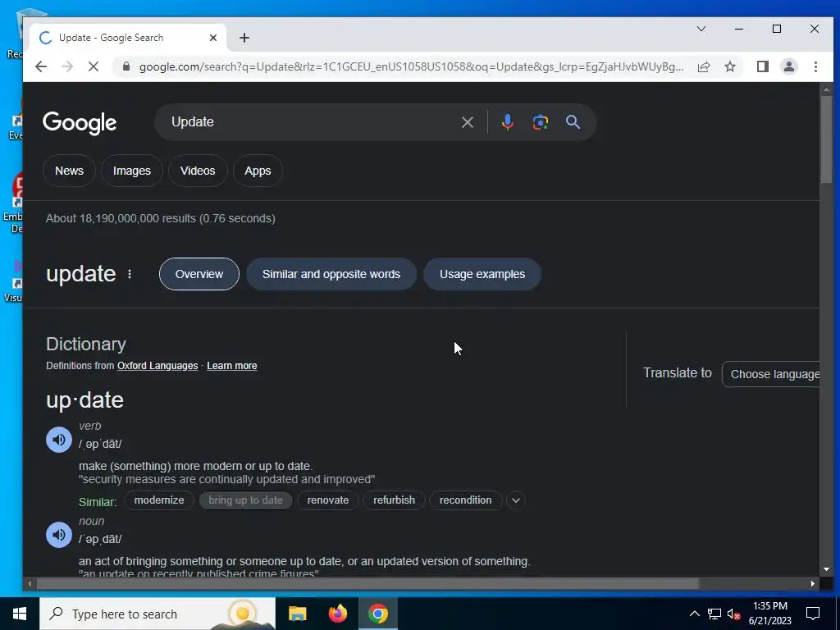This screenshot has height=630, width=840.
Task: Search by image with Google Lens
Action: point(540,122)
